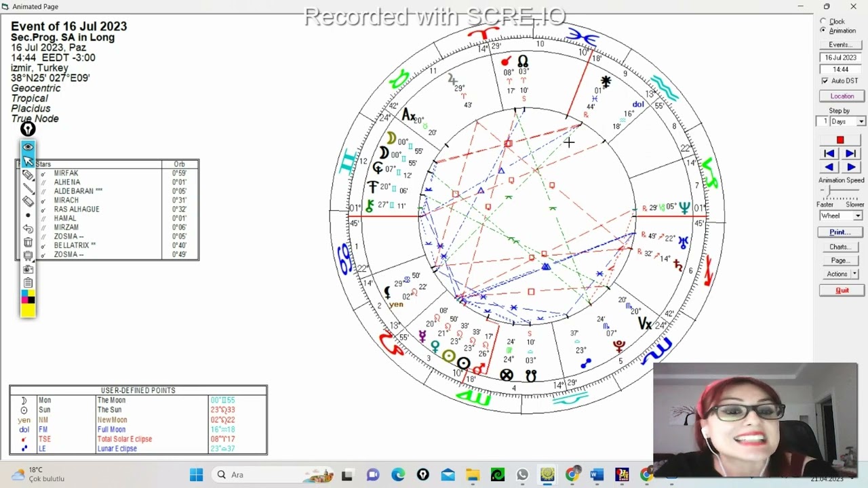Viewport: 868px width, 488px height.
Task: Open the Charts dialog
Action: (x=840, y=247)
